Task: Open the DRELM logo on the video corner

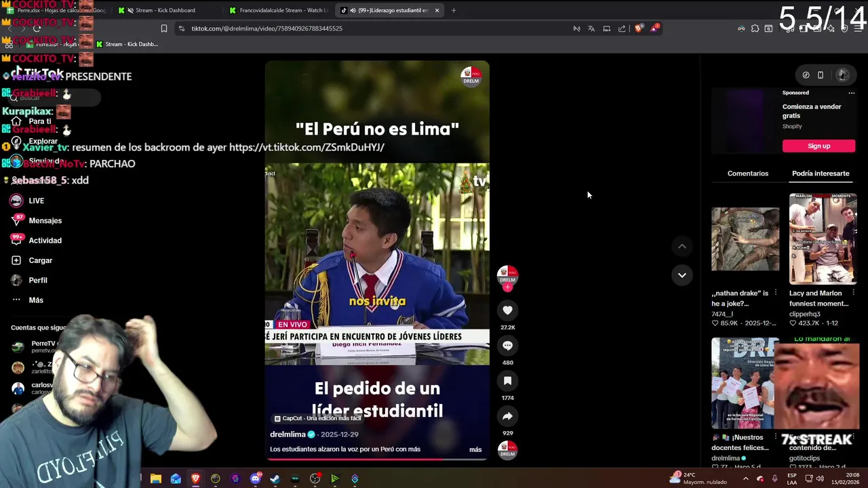Action: pyautogui.click(x=471, y=76)
